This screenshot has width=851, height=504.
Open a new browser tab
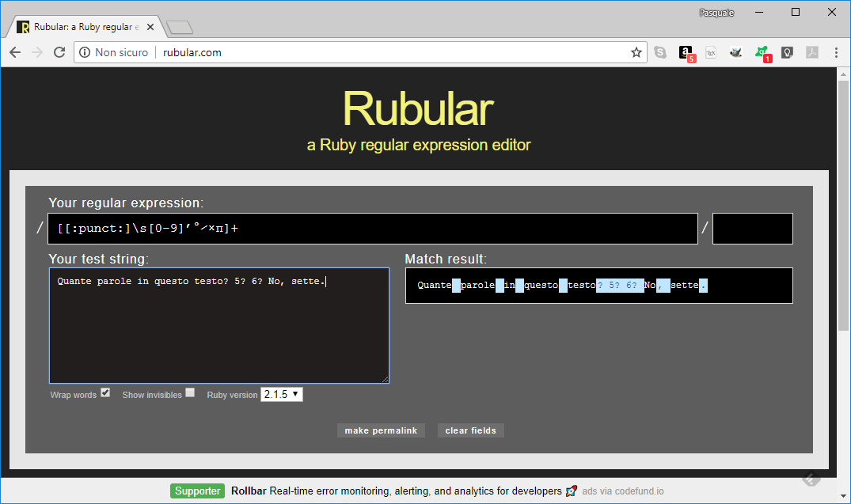[x=180, y=27]
